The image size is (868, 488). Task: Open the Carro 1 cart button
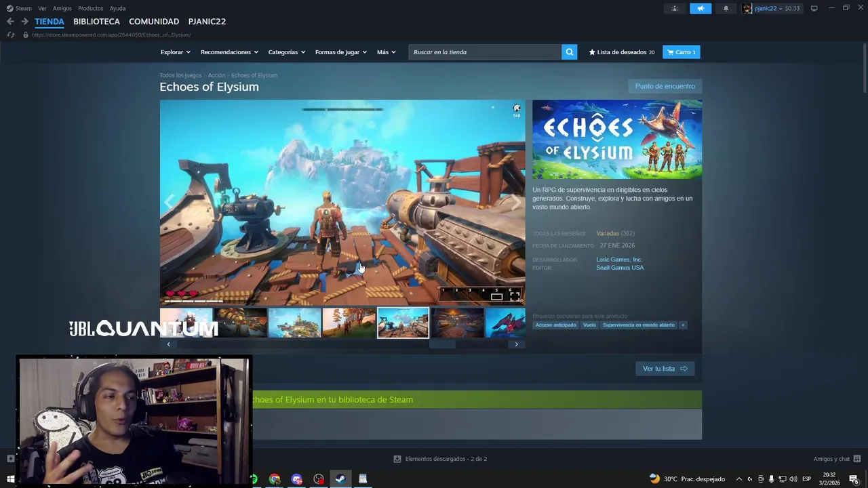682,52
